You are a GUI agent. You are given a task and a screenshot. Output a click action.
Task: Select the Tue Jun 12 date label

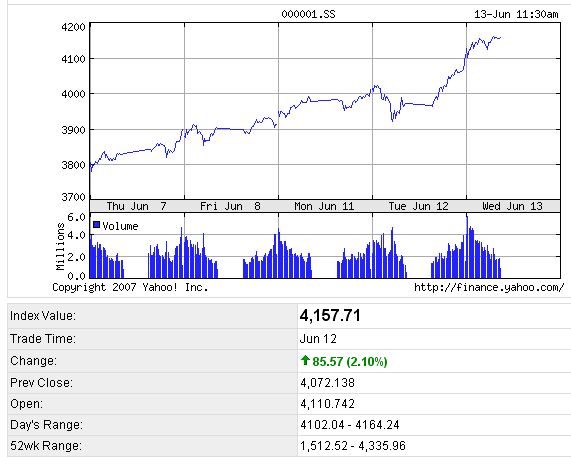pos(418,206)
